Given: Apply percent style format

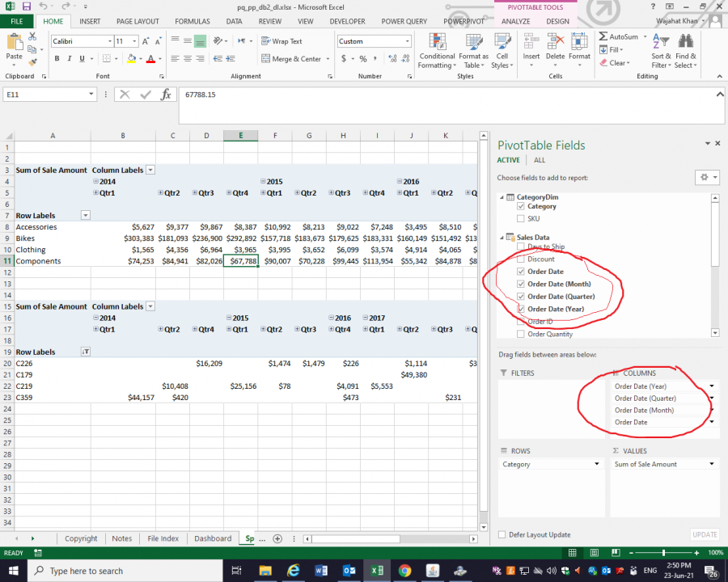Looking at the screenshot, I should (x=363, y=58).
